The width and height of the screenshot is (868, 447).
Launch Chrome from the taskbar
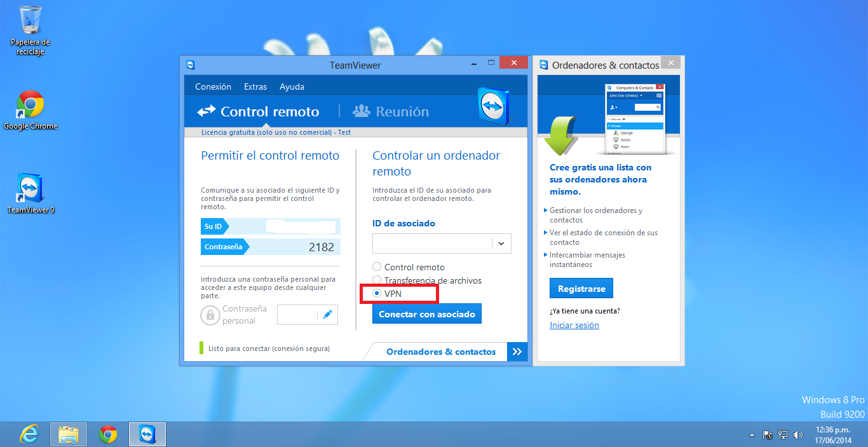pyautogui.click(x=108, y=434)
